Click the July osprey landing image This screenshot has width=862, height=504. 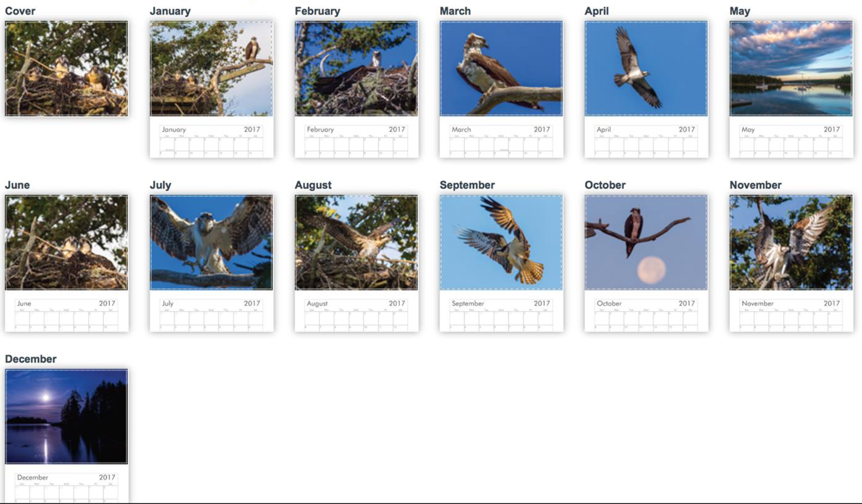[x=211, y=243]
